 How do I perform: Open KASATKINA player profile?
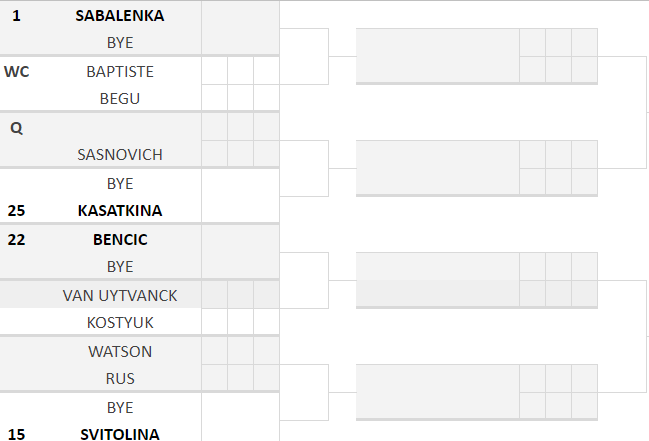120,211
